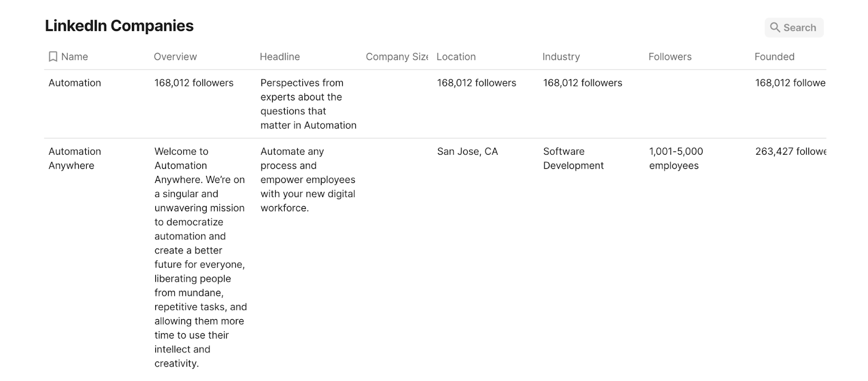
Task: Click the Founded column header
Action: tap(774, 57)
